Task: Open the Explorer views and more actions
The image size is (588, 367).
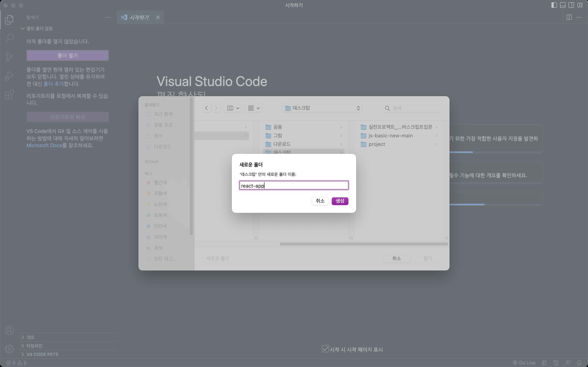Action: 108,17
